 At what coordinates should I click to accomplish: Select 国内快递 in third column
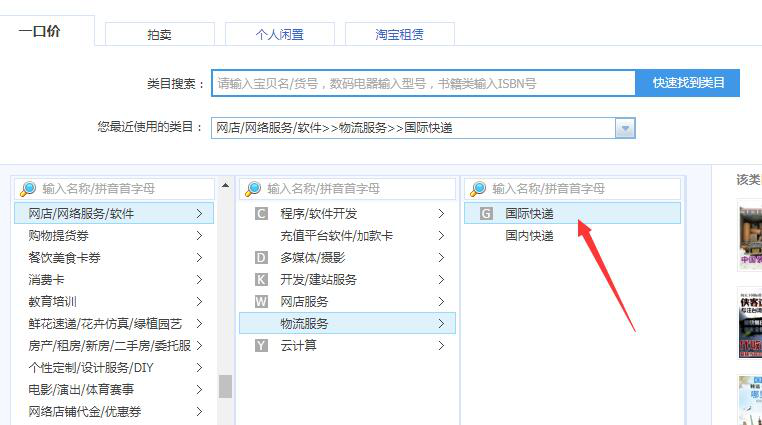coord(529,236)
